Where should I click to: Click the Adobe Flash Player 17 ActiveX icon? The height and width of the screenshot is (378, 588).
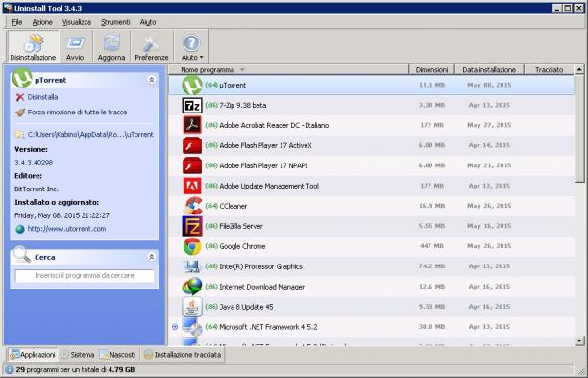point(192,145)
